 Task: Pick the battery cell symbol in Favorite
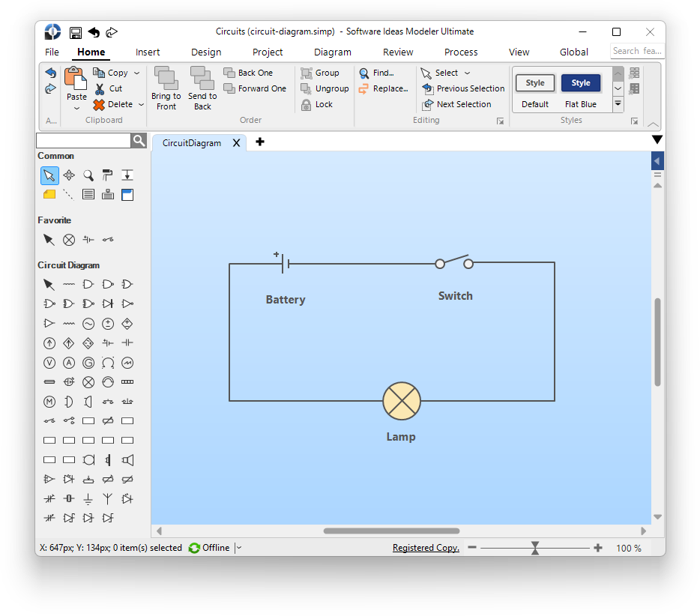[88, 240]
